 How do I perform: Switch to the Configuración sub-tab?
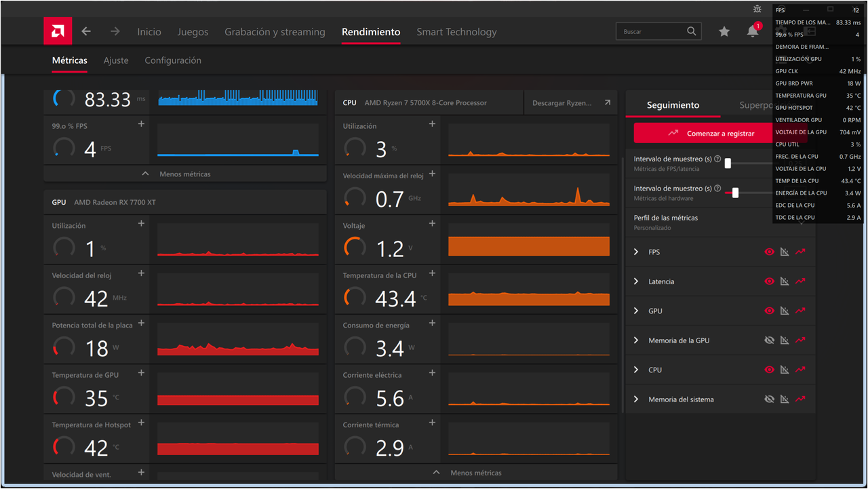[x=173, y=60]
